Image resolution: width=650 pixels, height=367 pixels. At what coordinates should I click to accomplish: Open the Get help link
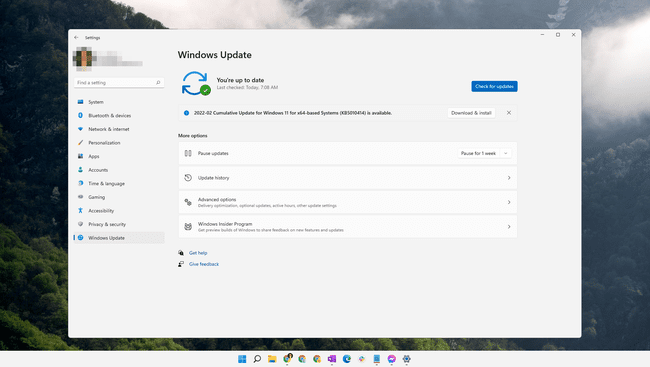198,253
